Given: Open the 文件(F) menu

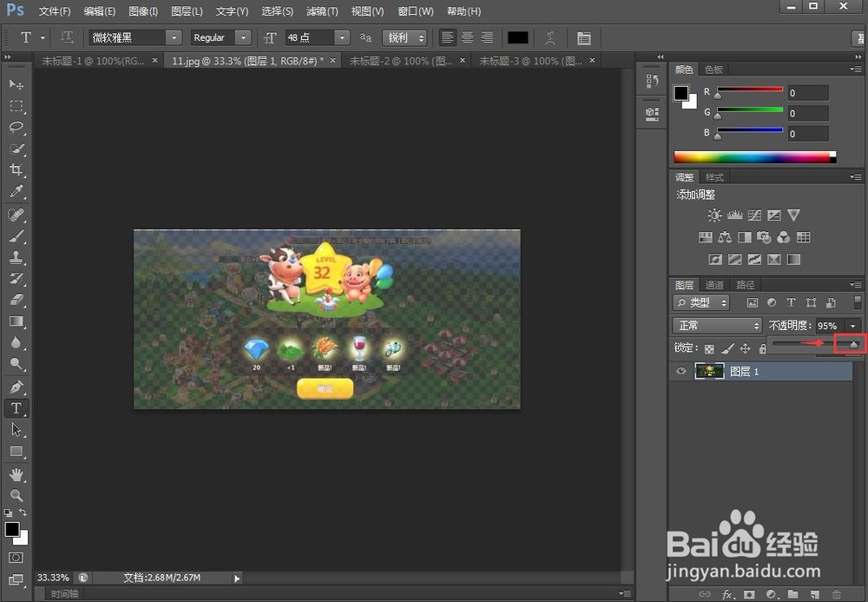Looking at the screenshot, I should coord(54,11).
